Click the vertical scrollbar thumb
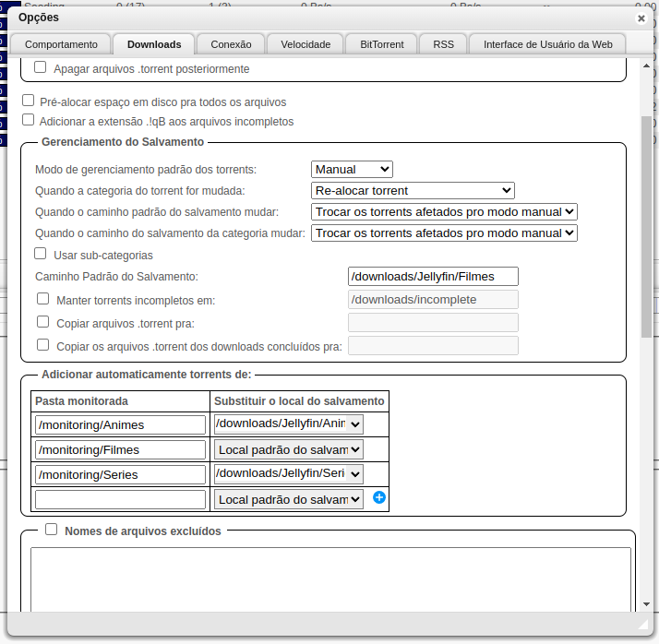 pyautogui.click(x=646, y=227)
